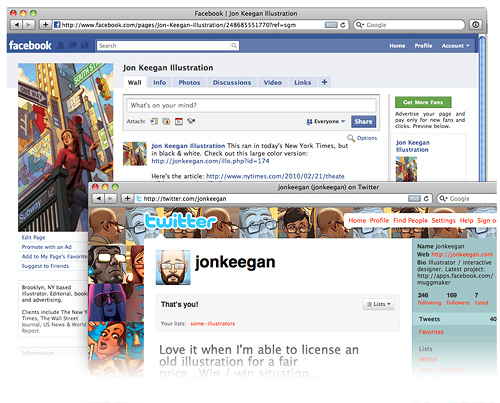This screenshot has width=500, height=403.
Task: Click Help in Twitter navigation
Action: click(466, 220)
